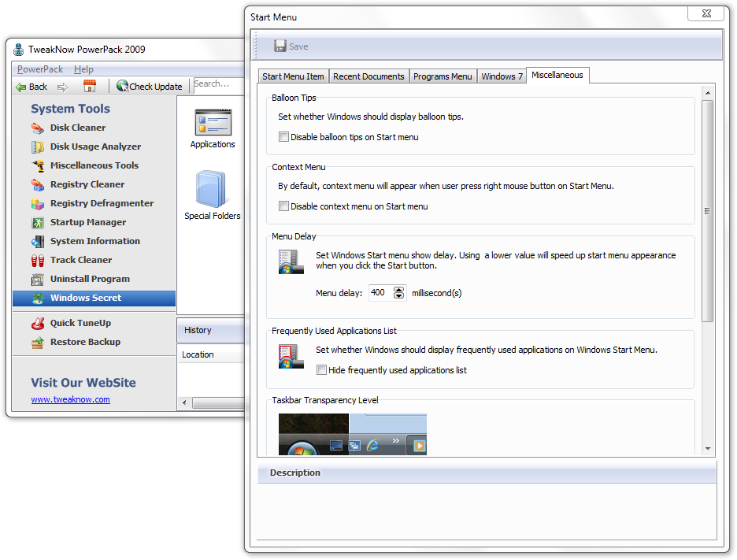Click the horizontal scroll left arrow in PowerPack
The height and width of the screenshot is (560, 737).
coord(184,402)
